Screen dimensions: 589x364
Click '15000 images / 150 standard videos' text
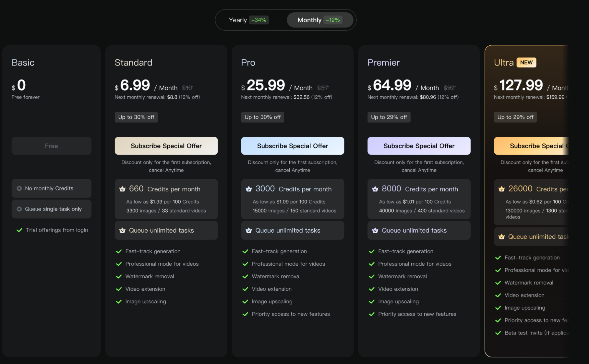(x=294, y=211)
